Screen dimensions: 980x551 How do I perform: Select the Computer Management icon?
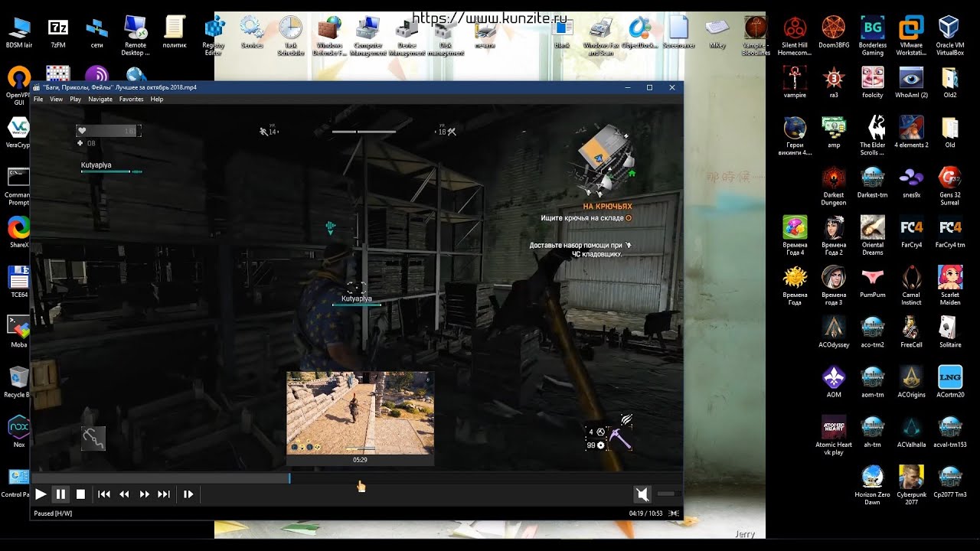tap(369, 37)
